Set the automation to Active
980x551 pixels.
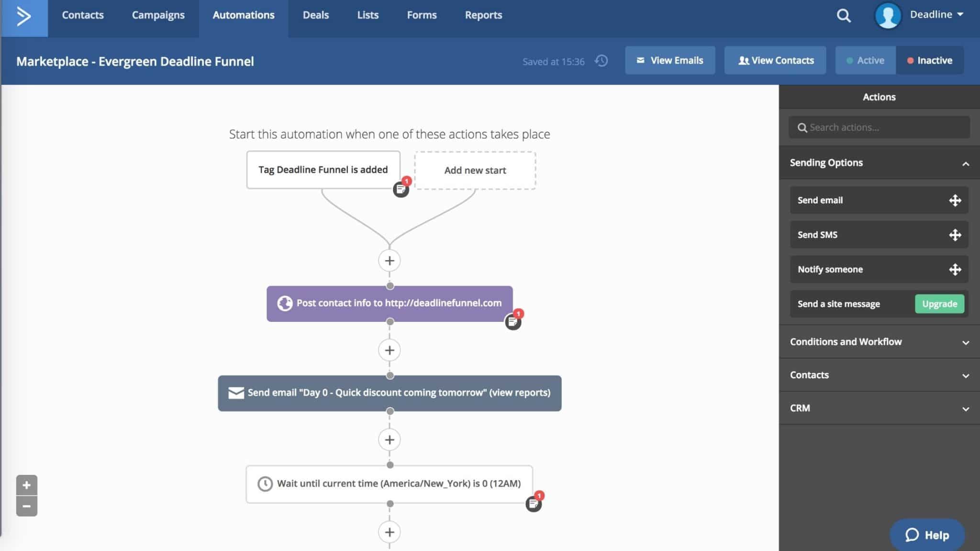pyautogui.click(x=865, y=60)
